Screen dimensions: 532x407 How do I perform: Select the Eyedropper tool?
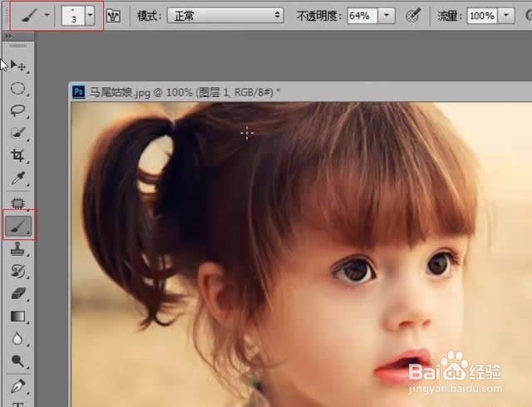(x=17, y=178)
